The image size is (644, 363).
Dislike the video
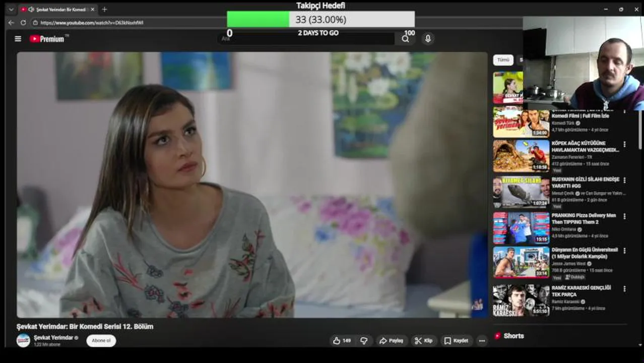pyautogui.click(x=364, y=341)
